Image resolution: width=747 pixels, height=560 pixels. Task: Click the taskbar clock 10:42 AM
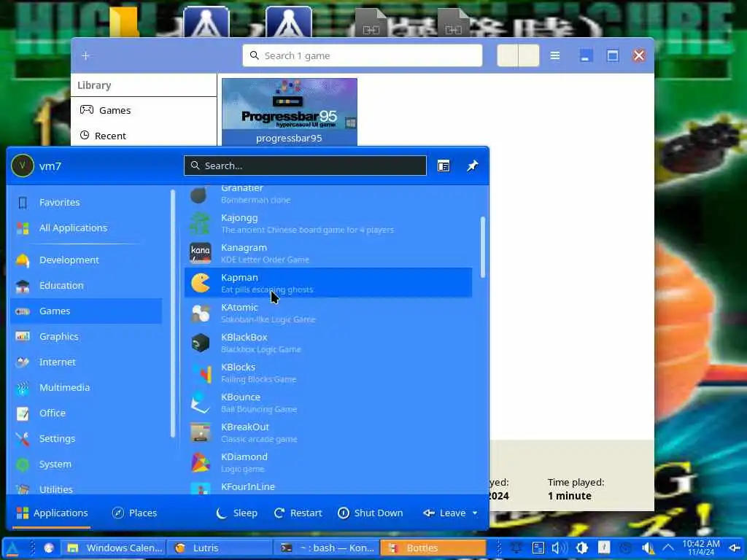point(701,548)
